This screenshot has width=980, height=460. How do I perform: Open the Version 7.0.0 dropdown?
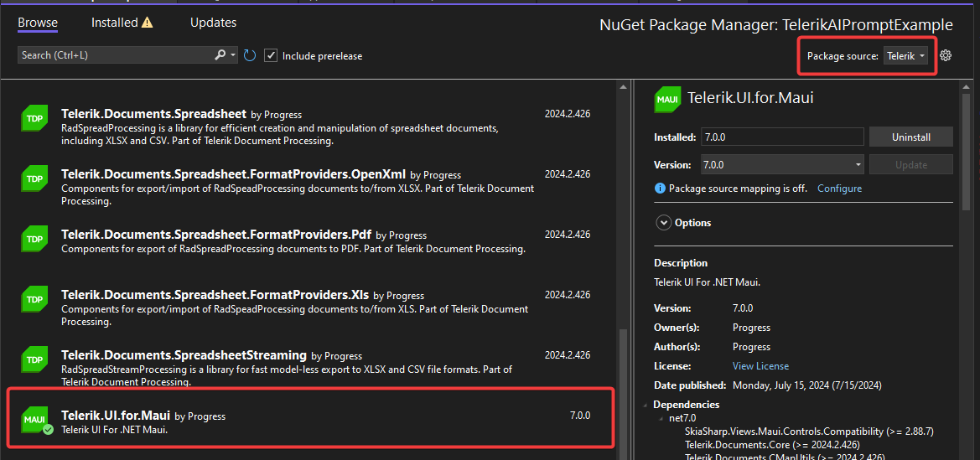tap(782, 165)
